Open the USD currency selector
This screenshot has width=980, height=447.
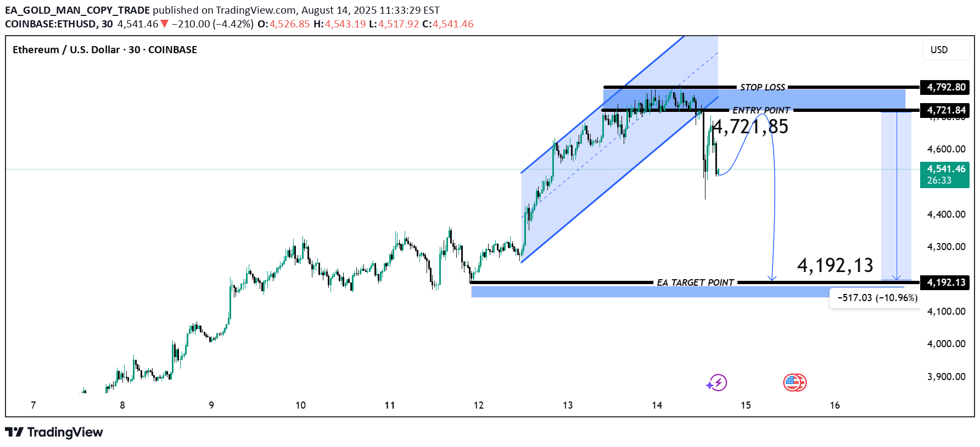click(946, 50)
